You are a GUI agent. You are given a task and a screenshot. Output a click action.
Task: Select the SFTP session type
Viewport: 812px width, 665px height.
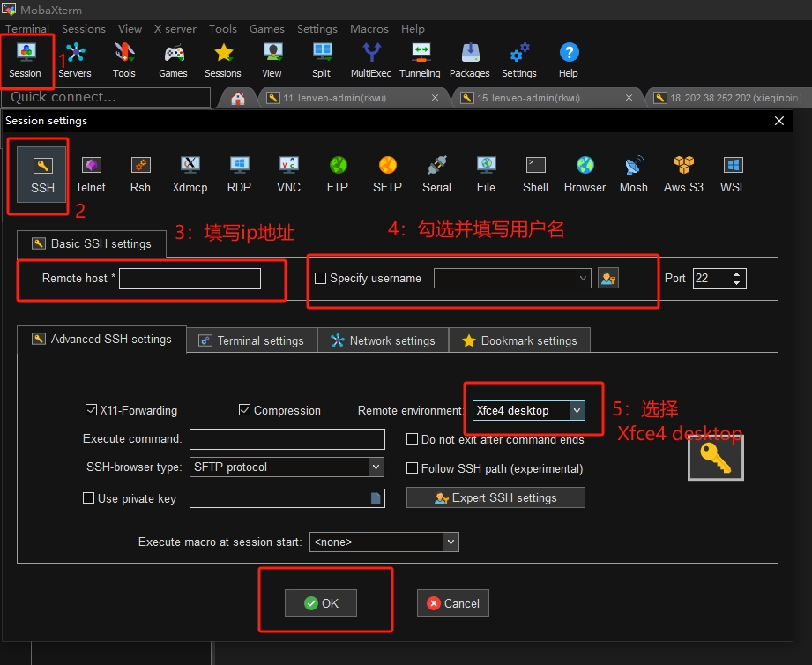387,175
